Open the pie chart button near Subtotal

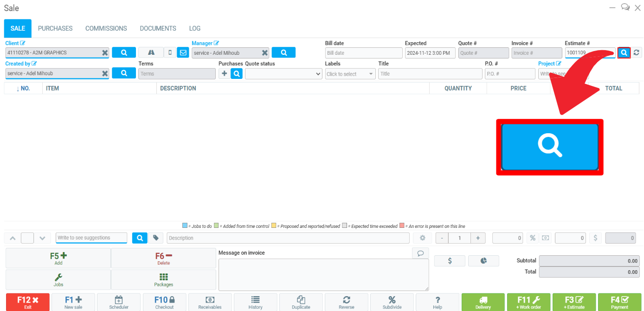pyautogui.click(x=483, y=261)
